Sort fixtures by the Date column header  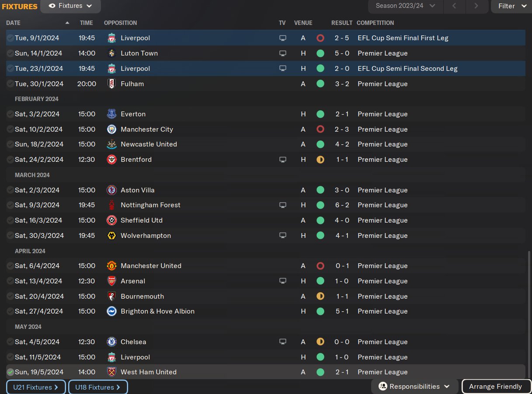point(14,23)
